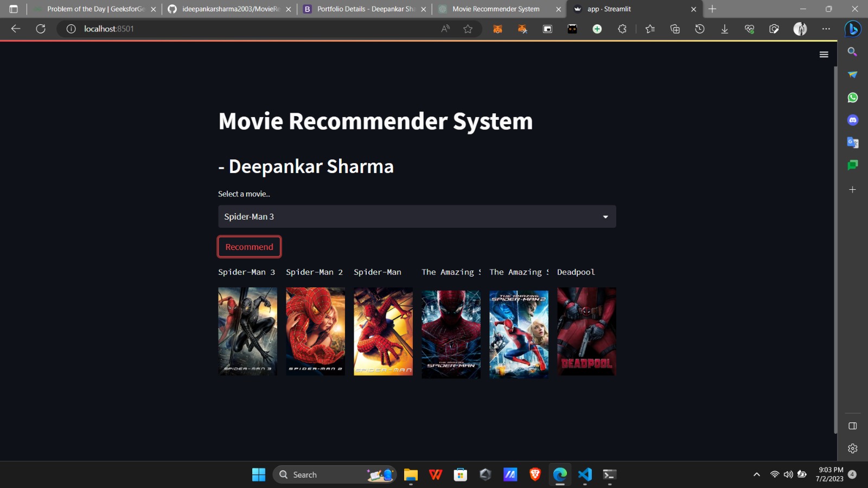868x488 pixels.
Task: Open Brave browser from taskbar
Action: coord(535,474)
